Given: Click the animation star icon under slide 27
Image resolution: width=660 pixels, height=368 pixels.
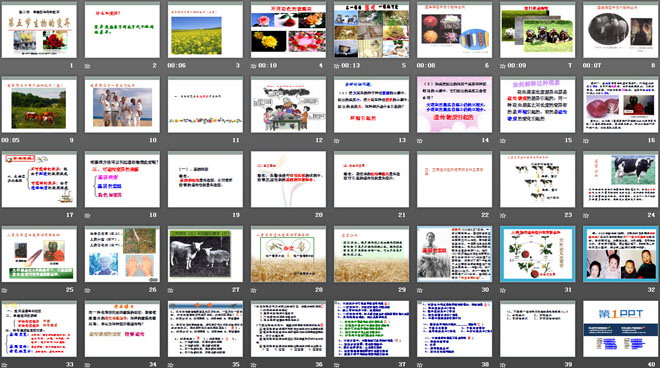Looking at the screenshot, I should (171, 290).
